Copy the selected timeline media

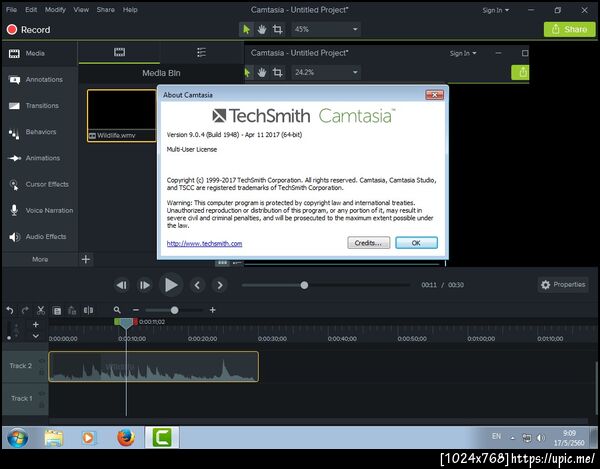pyautogui.click(x=57, y=311)
